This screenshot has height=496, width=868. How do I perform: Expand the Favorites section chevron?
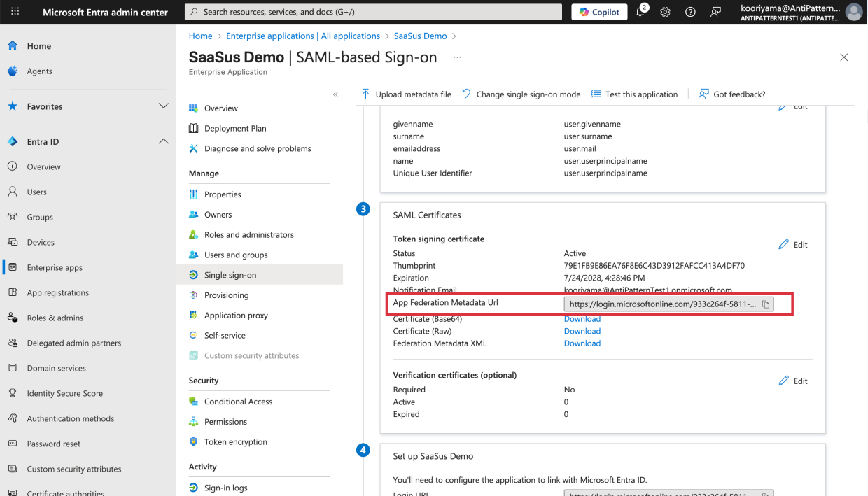[x=163, y=106]
